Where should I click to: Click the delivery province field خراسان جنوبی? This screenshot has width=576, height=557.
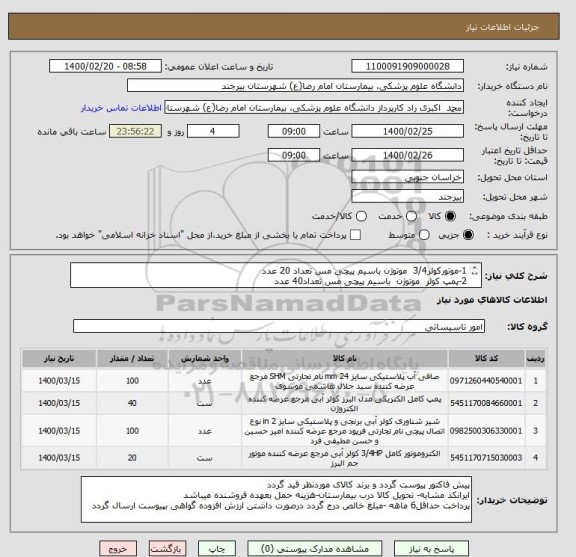pyautogui.click(x=407, y=177)
